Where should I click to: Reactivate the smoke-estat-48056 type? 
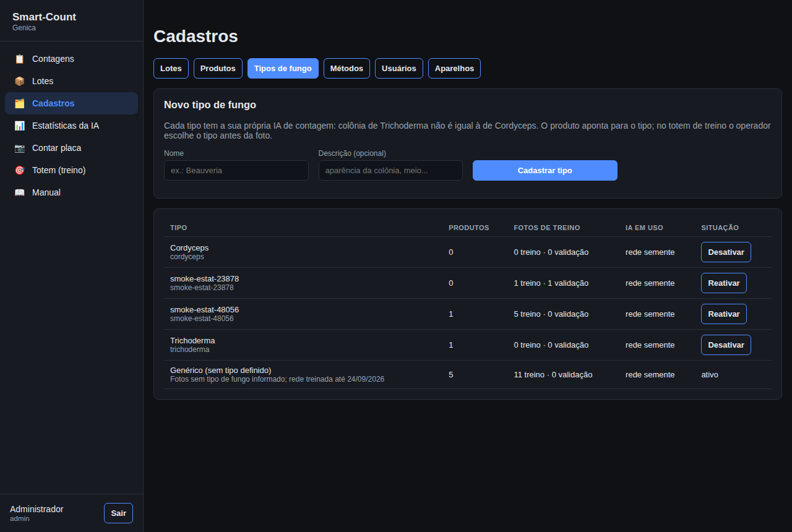(724, 314)
